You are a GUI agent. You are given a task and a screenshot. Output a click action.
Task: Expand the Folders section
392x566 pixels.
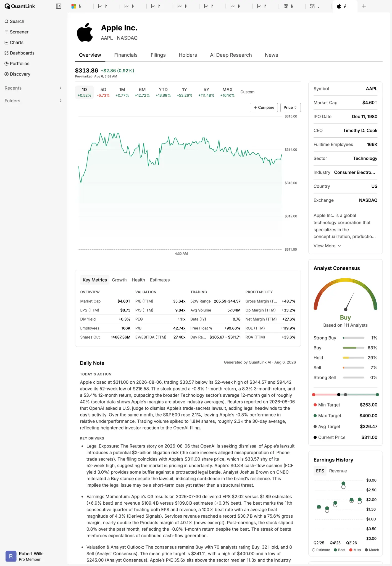pos(33,101)
